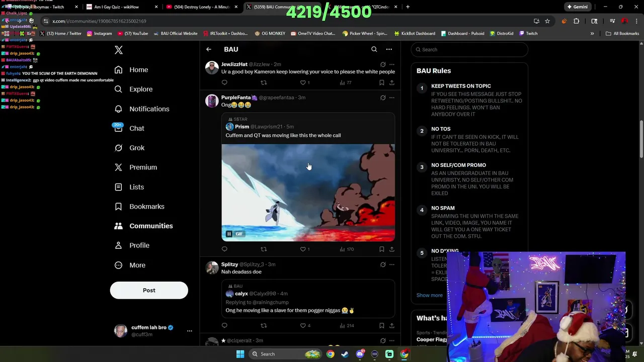Open more options on JewJizzHat's post

click(392, 64)
